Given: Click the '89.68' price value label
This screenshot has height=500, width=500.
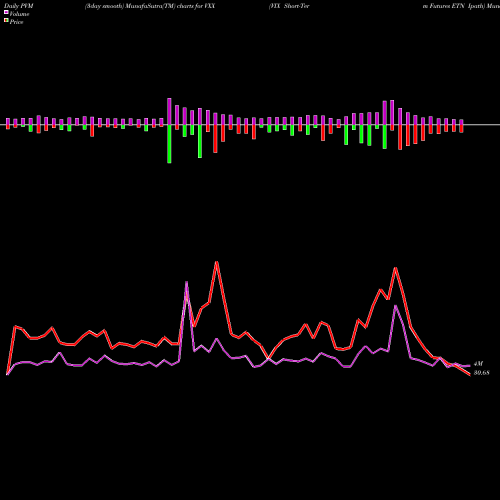Looking at the screenshot, I should (481, 373).
